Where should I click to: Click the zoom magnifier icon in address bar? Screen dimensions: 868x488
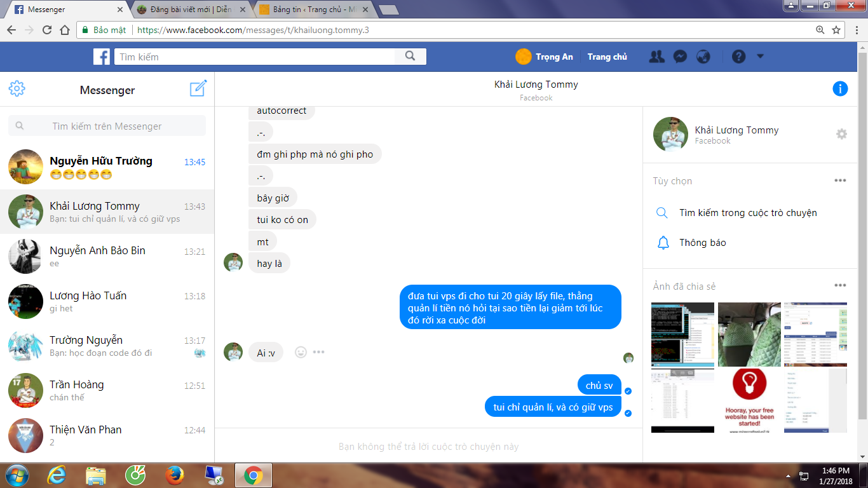point(820,30)
